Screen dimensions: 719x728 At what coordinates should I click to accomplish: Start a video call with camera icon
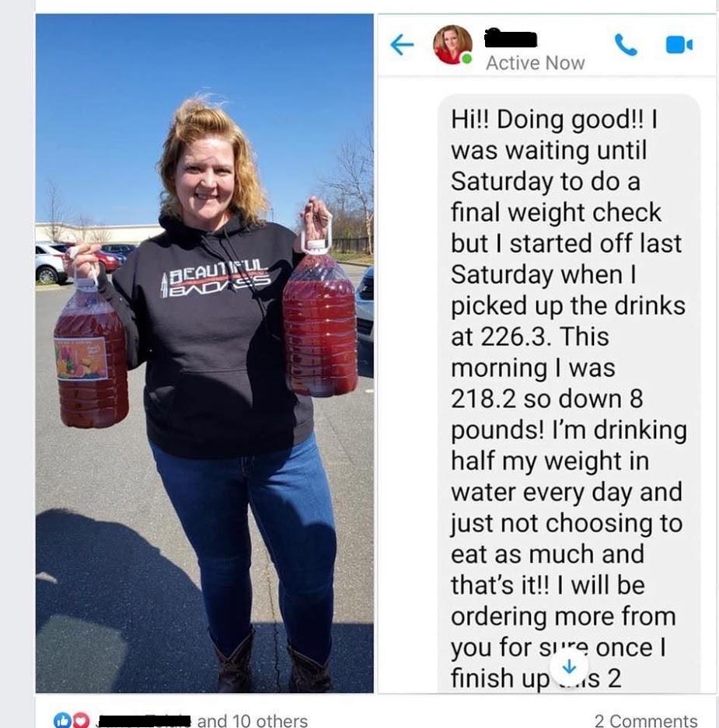pyautogui.click(x=679, y=45)
